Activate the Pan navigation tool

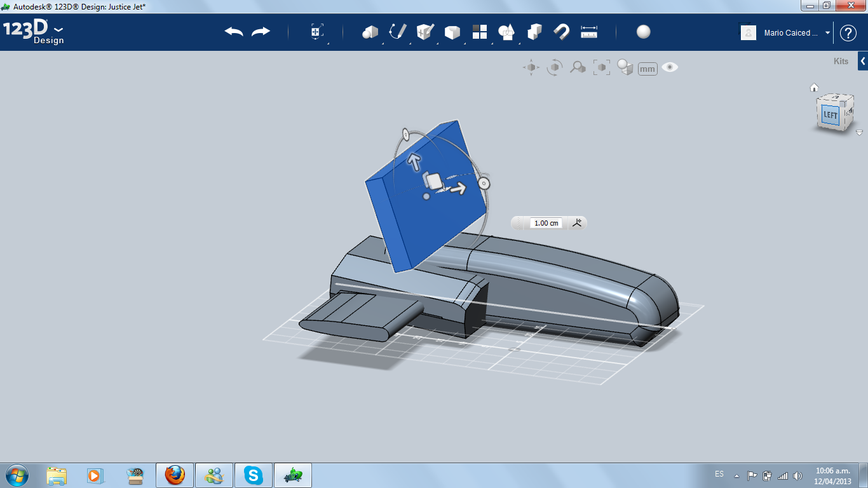click(531, 67)
